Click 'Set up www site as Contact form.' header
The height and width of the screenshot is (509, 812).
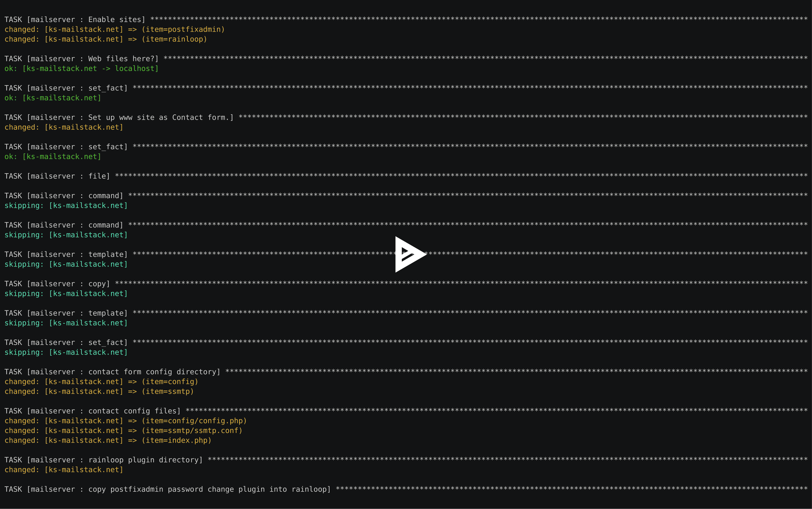point(119,117)
